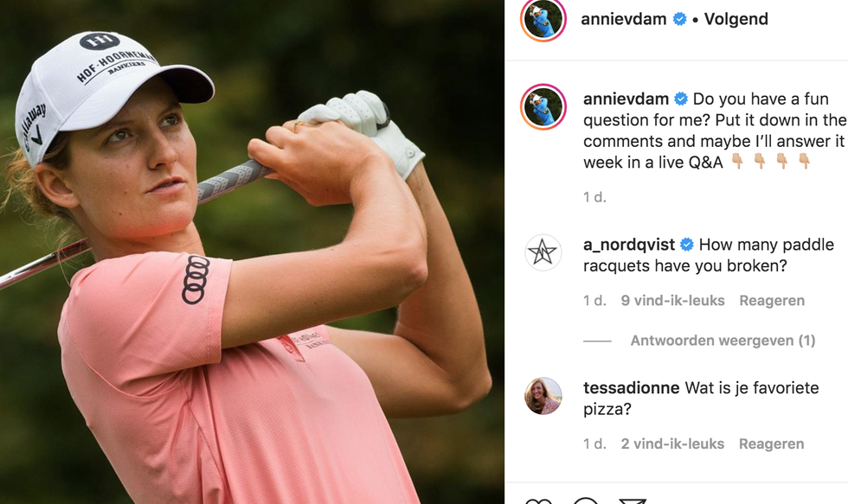
Task: View 2 vind-ik-leuks on tessadionne comment
Action: [672, 444]
